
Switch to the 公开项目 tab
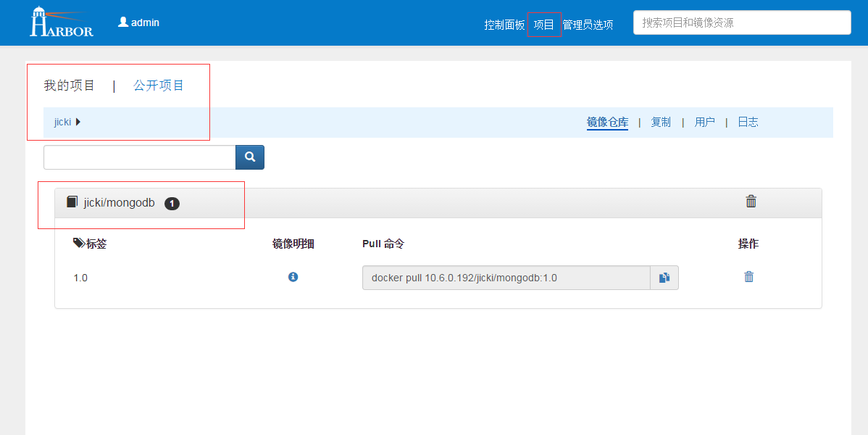[x=159, y=86]
